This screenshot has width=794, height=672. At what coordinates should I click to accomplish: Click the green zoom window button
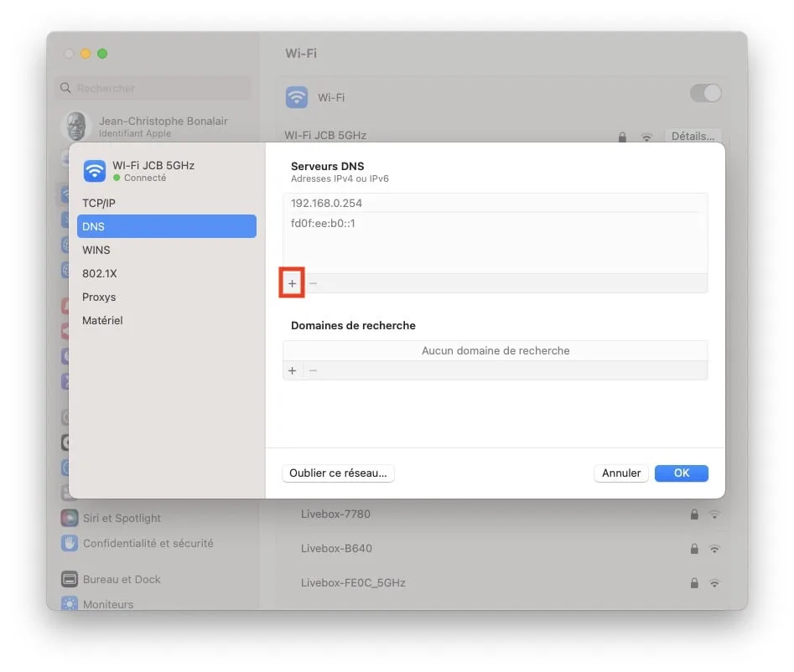click(x=102, y=54)
